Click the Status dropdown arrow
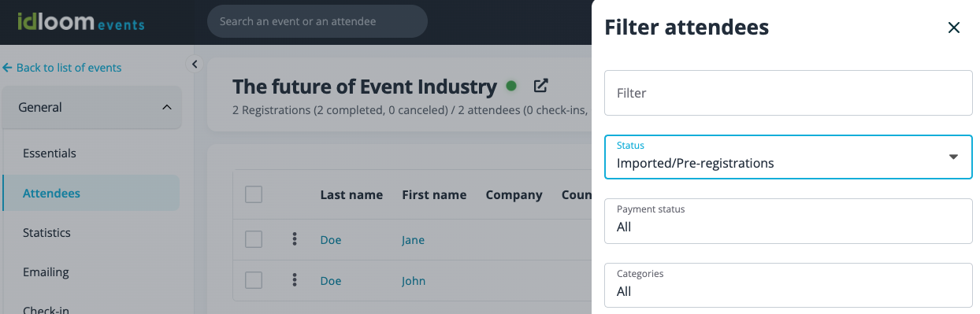The height and width of the screenshot is (314, 980). click(953, 157)
